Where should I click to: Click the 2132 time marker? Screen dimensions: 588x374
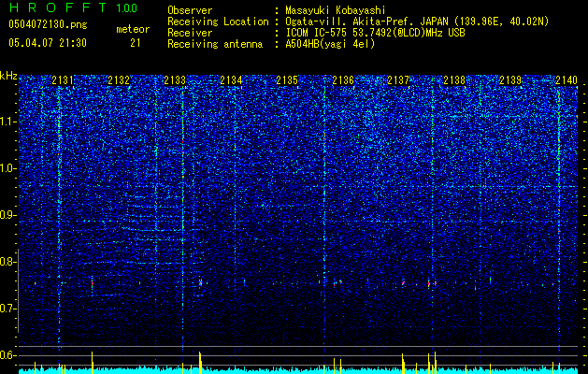coord(119,80)
